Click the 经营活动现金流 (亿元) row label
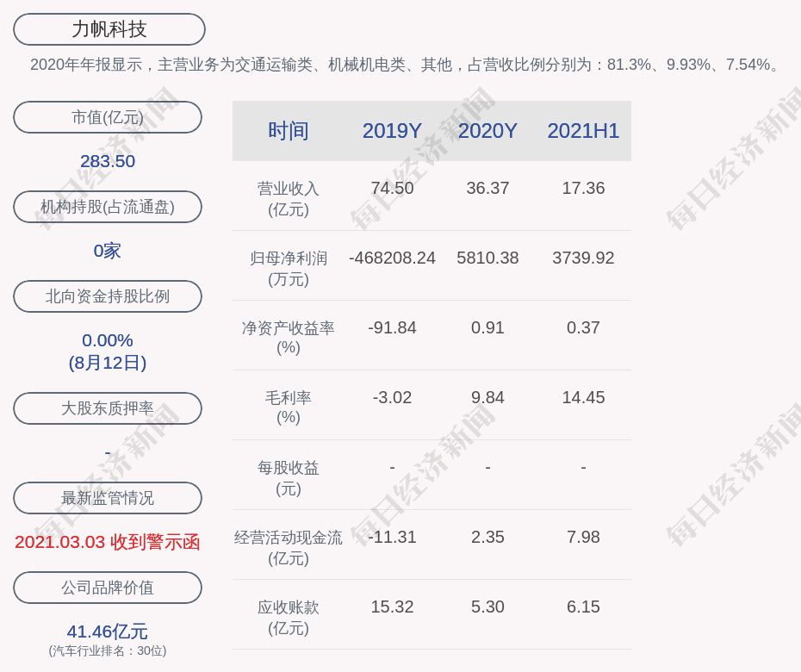This screenshot has width=801, height=672. (289, 548)
